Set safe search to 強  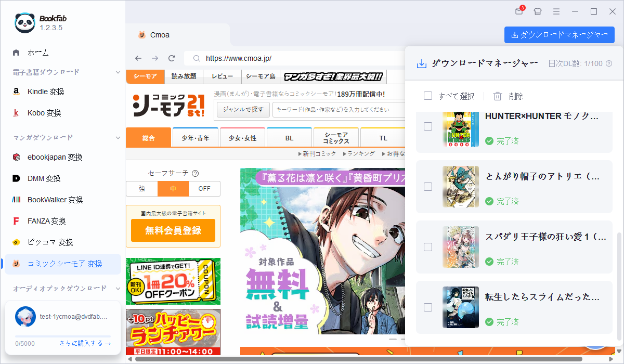click(x=142, y=189)
